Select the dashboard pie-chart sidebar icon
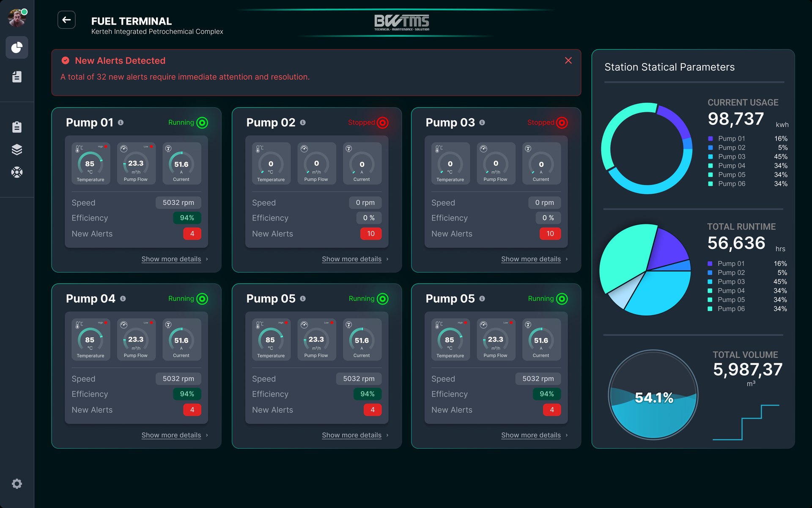The height and width of the screenshot is (508, 812). [17, 47]
